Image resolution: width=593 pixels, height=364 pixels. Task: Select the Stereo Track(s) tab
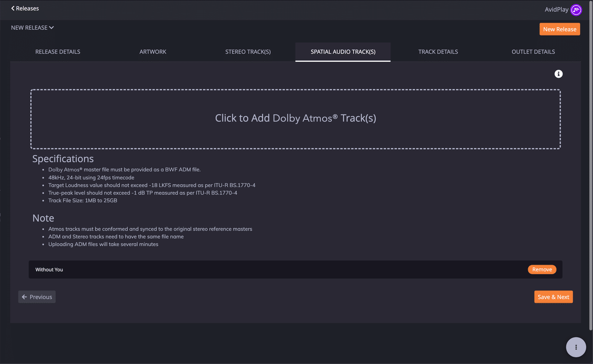248,52
